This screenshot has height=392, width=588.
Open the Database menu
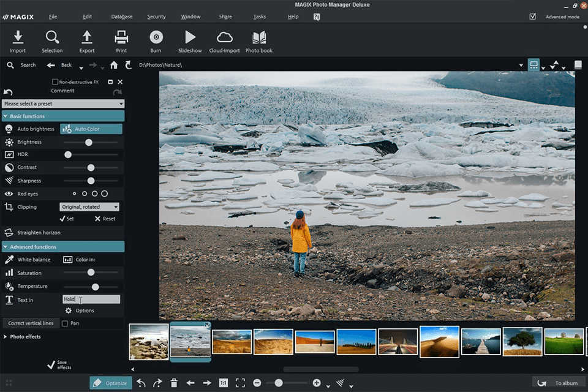(x=122, y=17)
